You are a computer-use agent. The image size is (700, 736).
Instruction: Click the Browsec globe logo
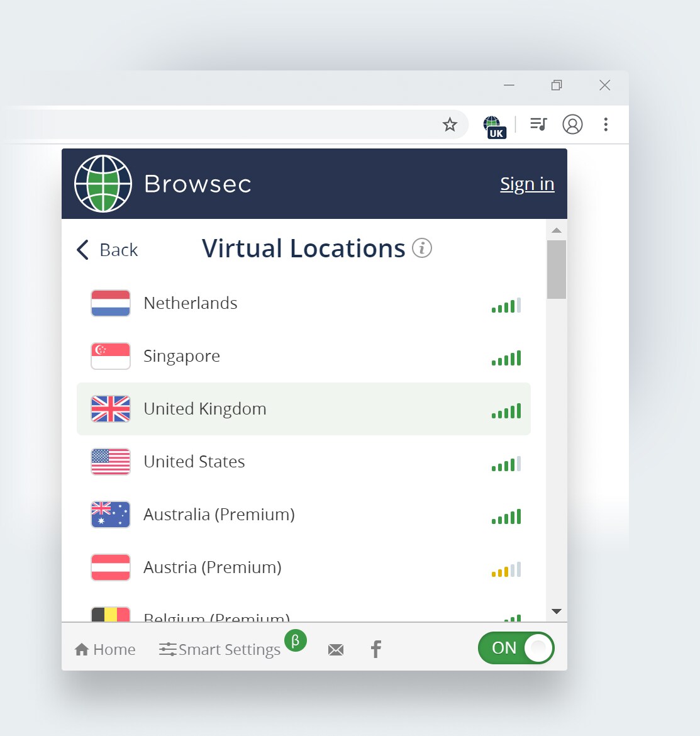pos(103,183)
